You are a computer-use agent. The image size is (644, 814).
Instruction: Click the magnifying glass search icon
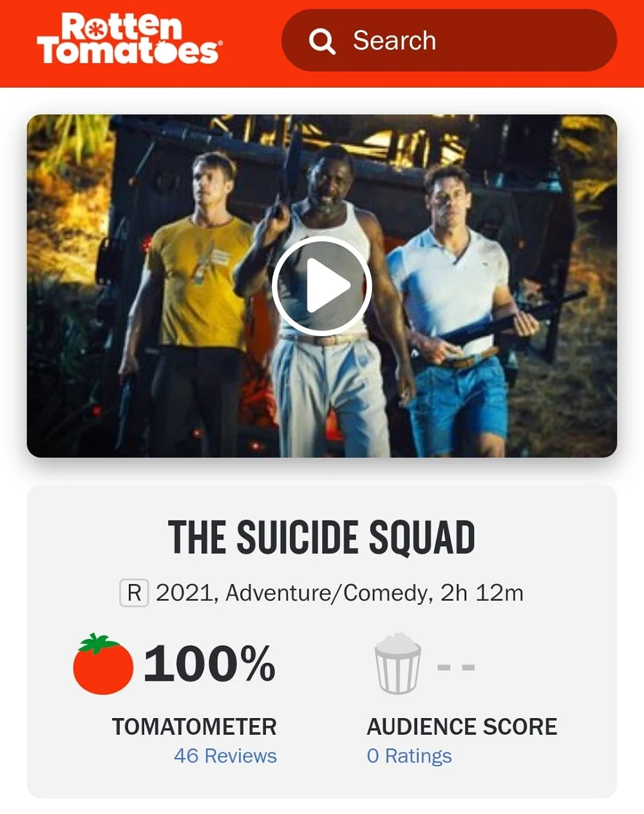(x=322, y=41)
